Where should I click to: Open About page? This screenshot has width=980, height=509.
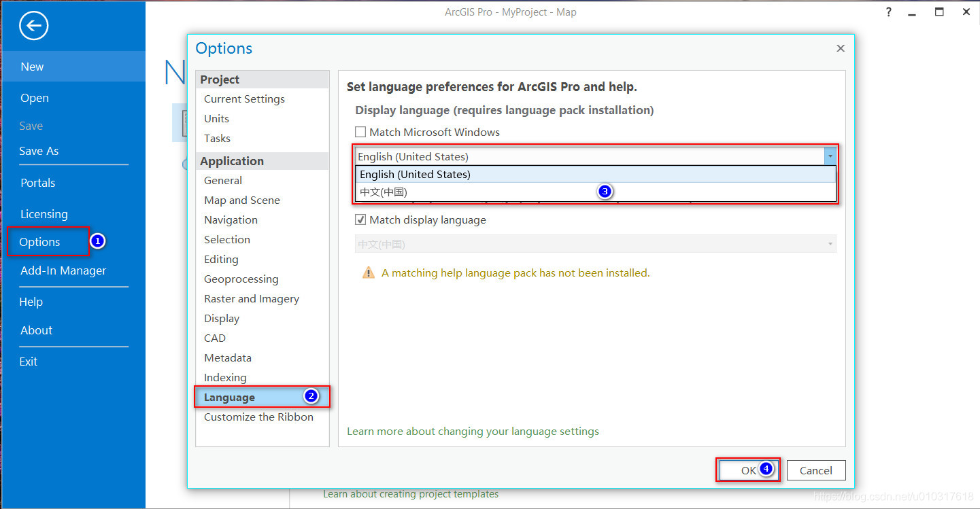37,330
